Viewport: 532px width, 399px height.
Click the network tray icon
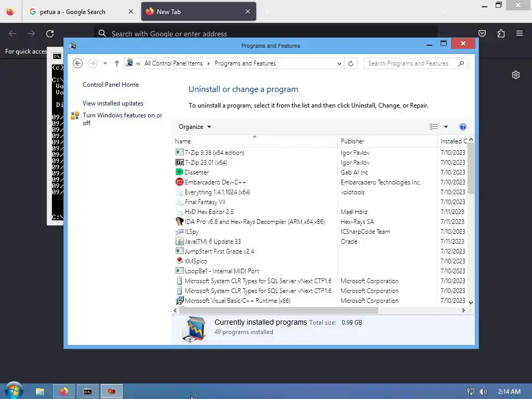coord(471,392)
